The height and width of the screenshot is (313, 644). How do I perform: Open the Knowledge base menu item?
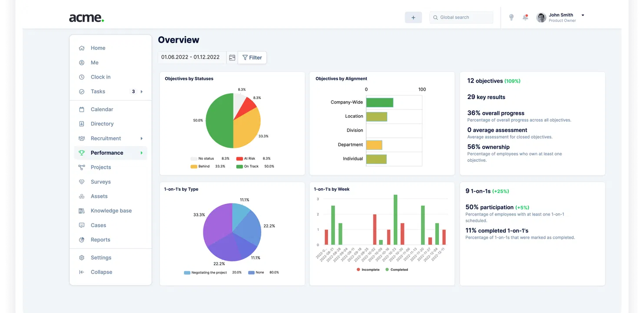pyautogui.click(x=111, y=211)
